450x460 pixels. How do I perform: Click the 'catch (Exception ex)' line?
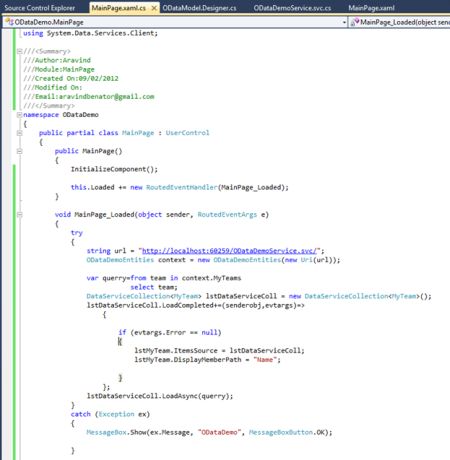(x=110, y=414)
